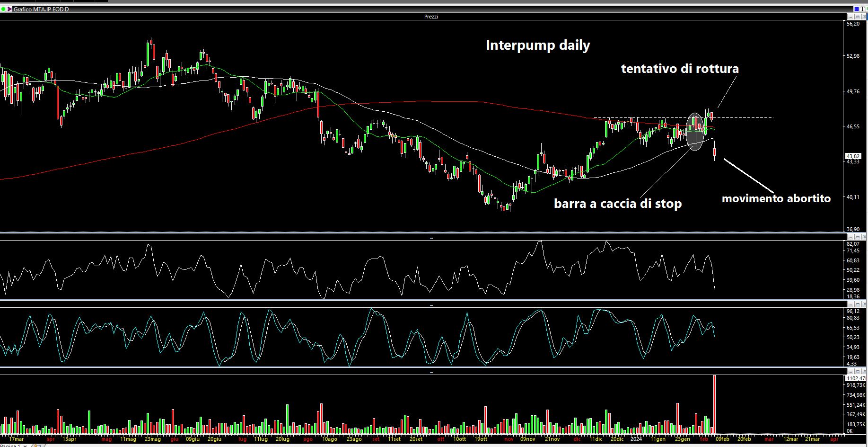Viewport: 868px width, 447px height.
Task: Minimize the RSI oscillator panel (82,07 scale)
Action: click(x=850, y=237)
